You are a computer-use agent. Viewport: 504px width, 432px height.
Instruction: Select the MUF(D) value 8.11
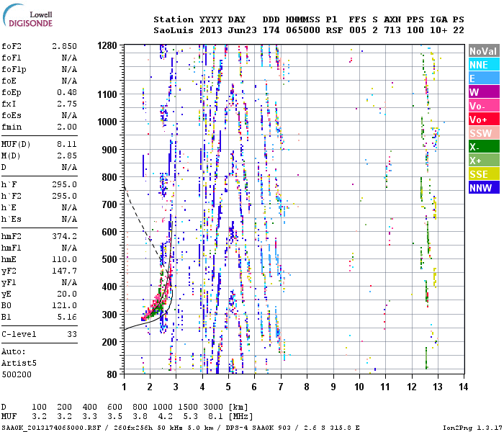coord(67,144)
